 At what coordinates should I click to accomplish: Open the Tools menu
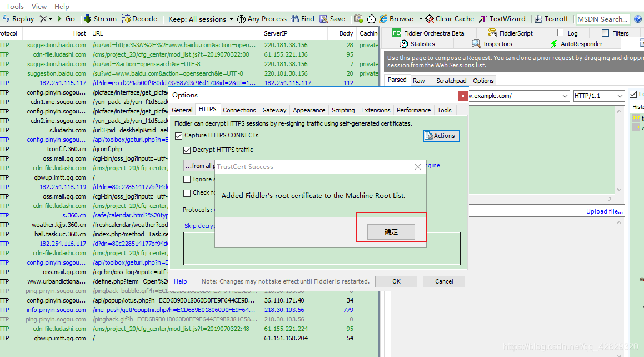pyautogui.click(x=15, y=7)
